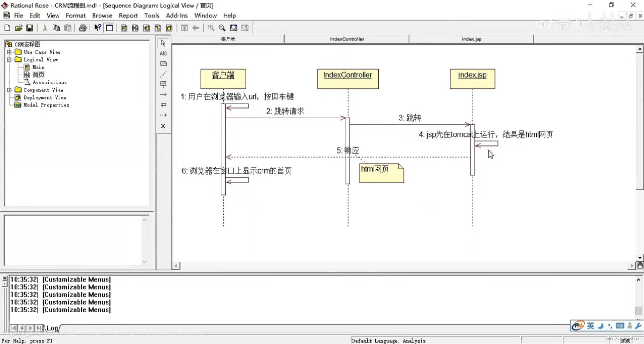Screen dimensions: 644x344
Task: Pick the ABC Text Box tool
Action: click(163, 54)
